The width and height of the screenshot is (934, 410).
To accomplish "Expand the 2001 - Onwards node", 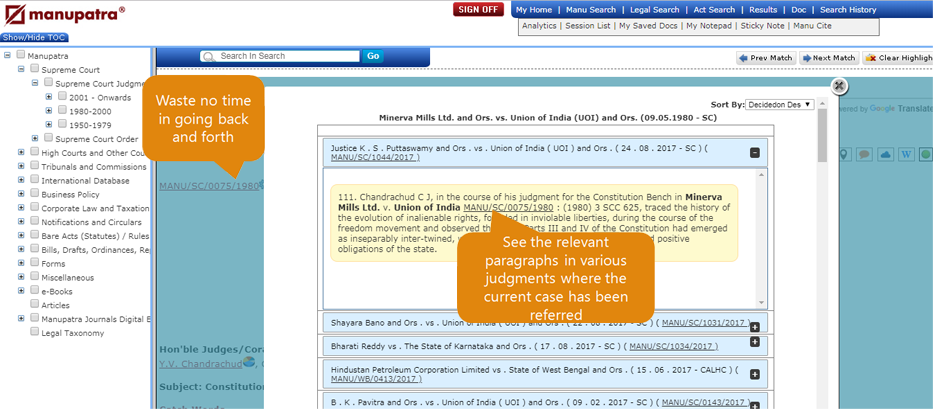I will tap(49, 97).
